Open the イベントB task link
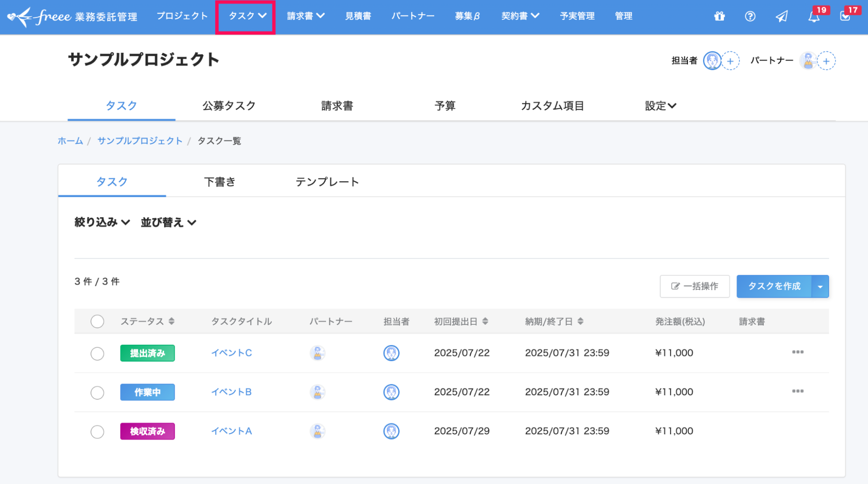This screenshot has width=868, height=484. pos(232,392)
